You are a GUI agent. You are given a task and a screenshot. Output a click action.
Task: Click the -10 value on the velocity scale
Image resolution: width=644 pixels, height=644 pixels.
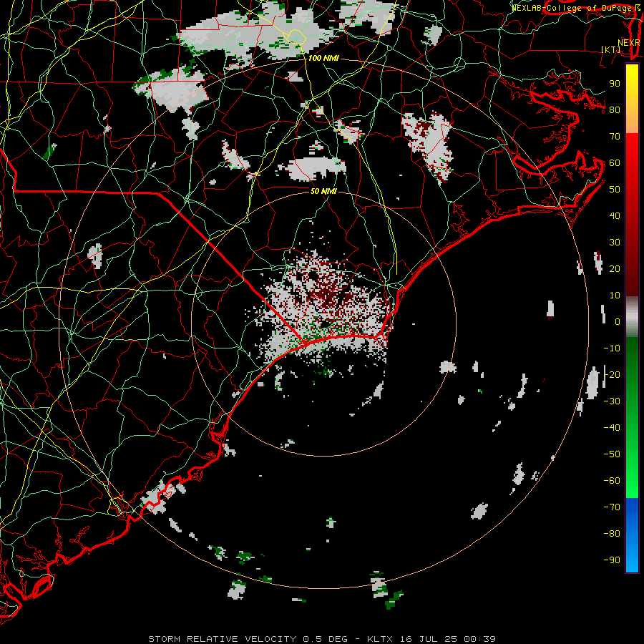click(x=612, y=348)
